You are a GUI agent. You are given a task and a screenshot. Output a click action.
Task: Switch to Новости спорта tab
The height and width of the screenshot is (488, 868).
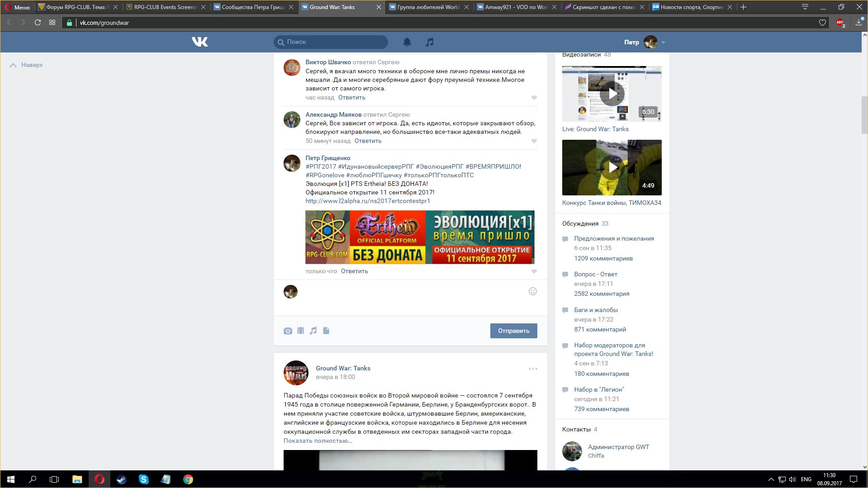click(x=692, y=7)
